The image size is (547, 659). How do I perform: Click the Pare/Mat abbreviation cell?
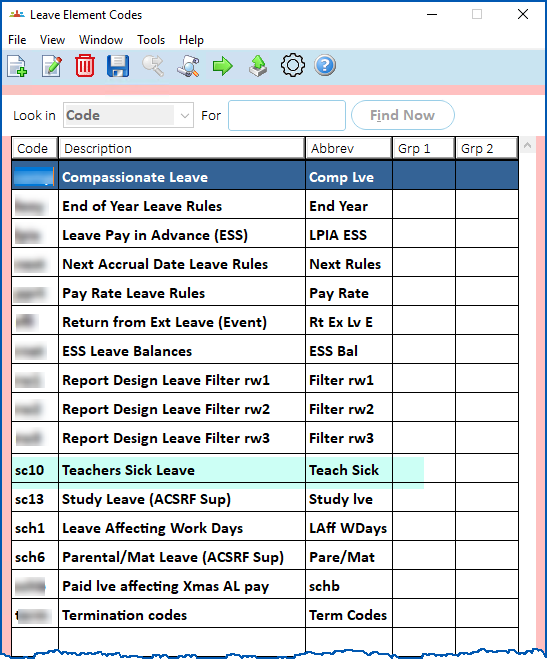click(x=349, y=556)
